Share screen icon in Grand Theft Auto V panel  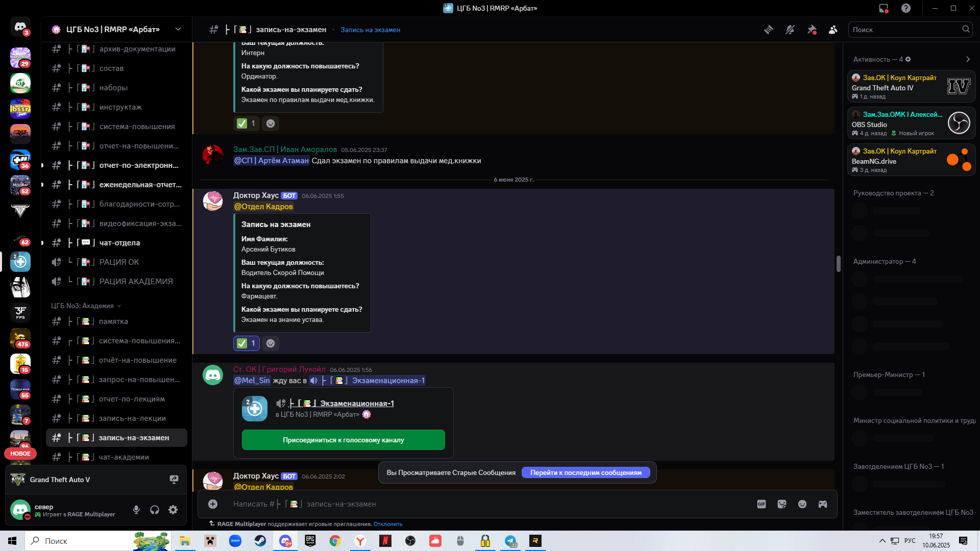click(x=174, y=480)
